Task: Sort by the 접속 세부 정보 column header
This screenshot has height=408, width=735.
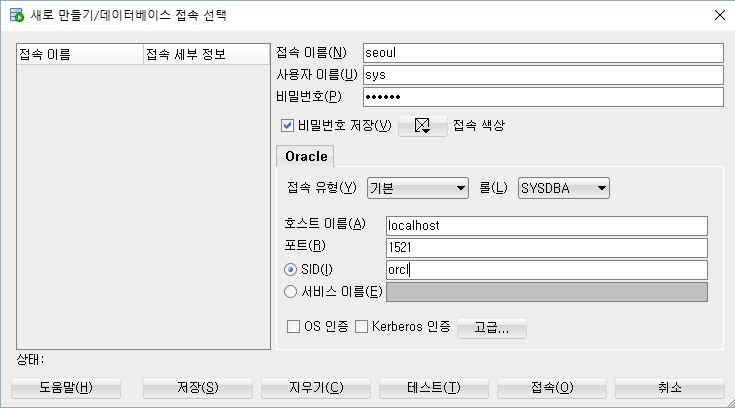Action: [206, 54]
